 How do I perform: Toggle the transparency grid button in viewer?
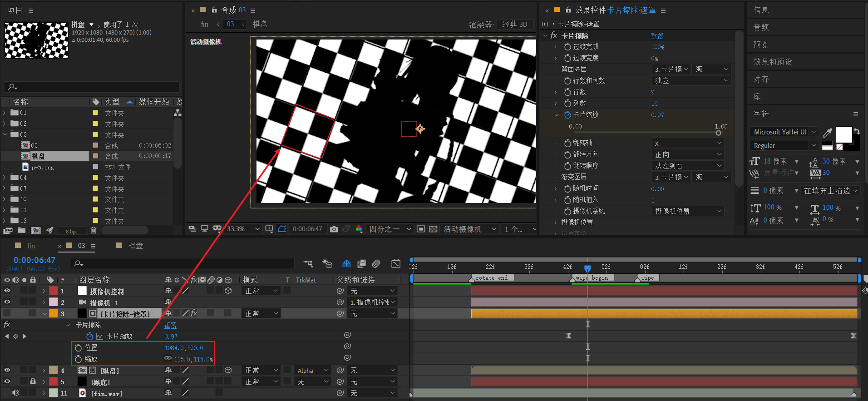[x=433, y=229]
